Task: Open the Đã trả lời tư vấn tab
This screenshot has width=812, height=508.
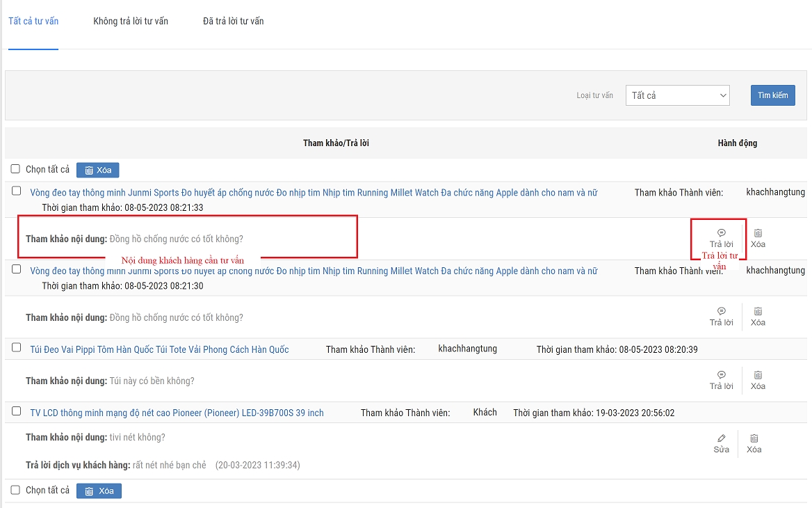Action: (233, 21)
